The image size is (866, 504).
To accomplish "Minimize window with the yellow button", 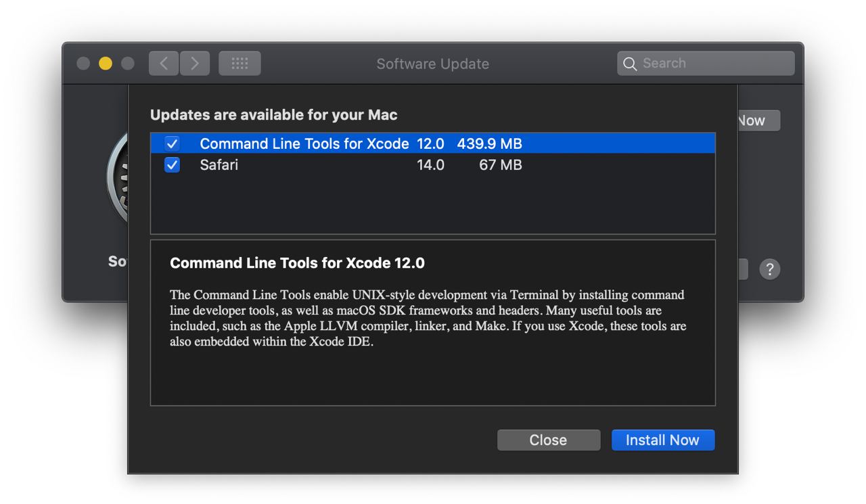I will click(106, 64).
